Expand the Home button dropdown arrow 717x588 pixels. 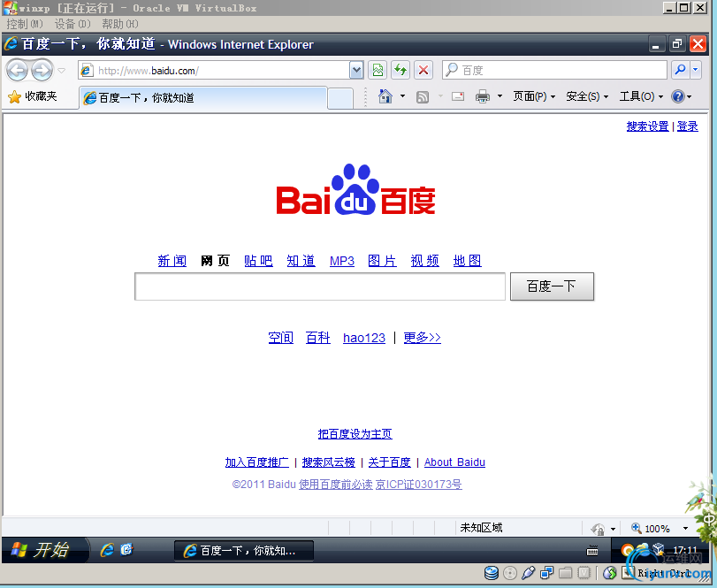pyautogui.click(x=402, y=96)
